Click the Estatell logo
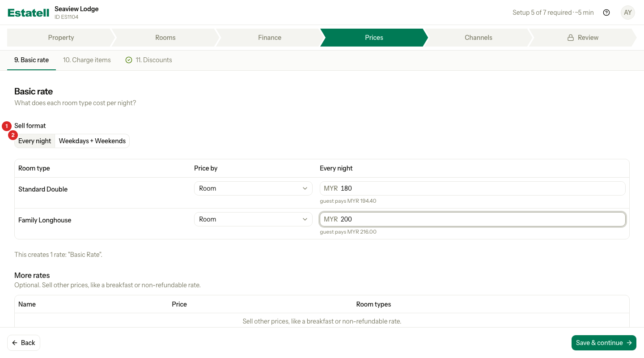Image resolution: width=644 pixels, height=358 pixels. pos(29,13)
